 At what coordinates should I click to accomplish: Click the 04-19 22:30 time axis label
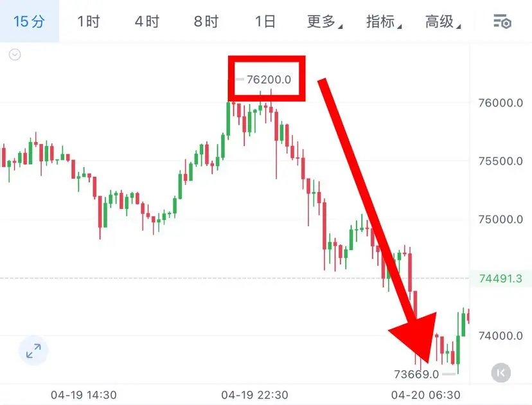click(254, 395)
